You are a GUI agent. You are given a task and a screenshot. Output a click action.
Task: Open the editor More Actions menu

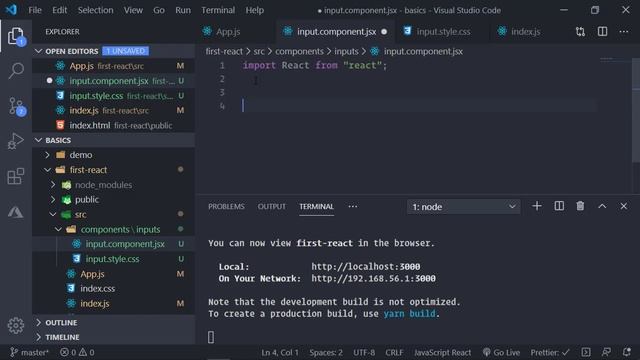624,31
